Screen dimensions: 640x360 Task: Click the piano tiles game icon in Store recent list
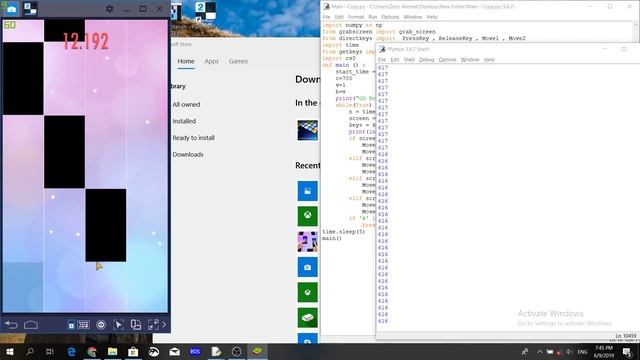[307, 242]
